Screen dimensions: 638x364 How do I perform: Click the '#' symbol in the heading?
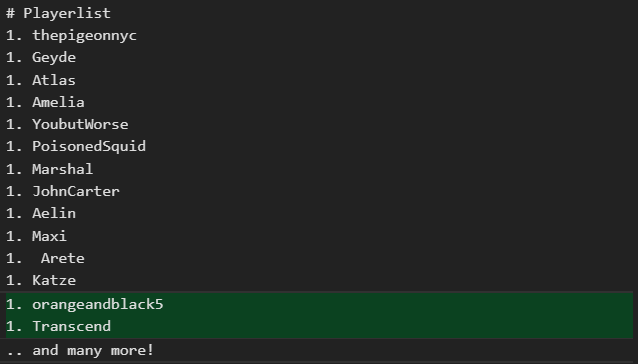[x=10, y=13]
